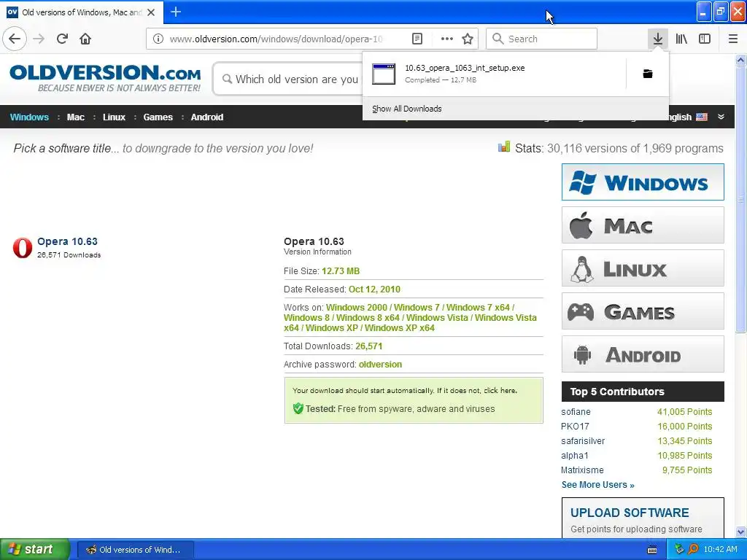The width and height of the screenshot is (747, 560).
Task: Open contributor alpha1's profile
Action: point(575,456)
